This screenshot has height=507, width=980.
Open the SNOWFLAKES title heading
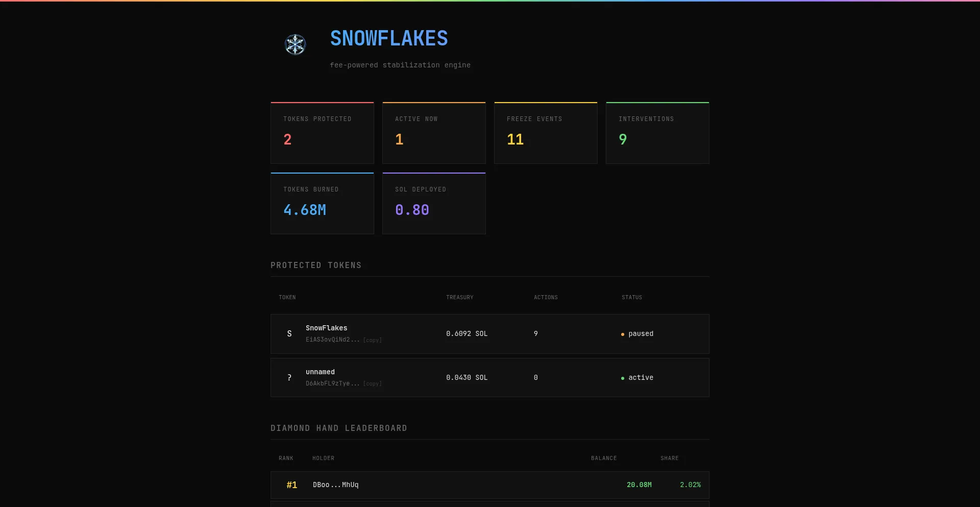[388, 39]
